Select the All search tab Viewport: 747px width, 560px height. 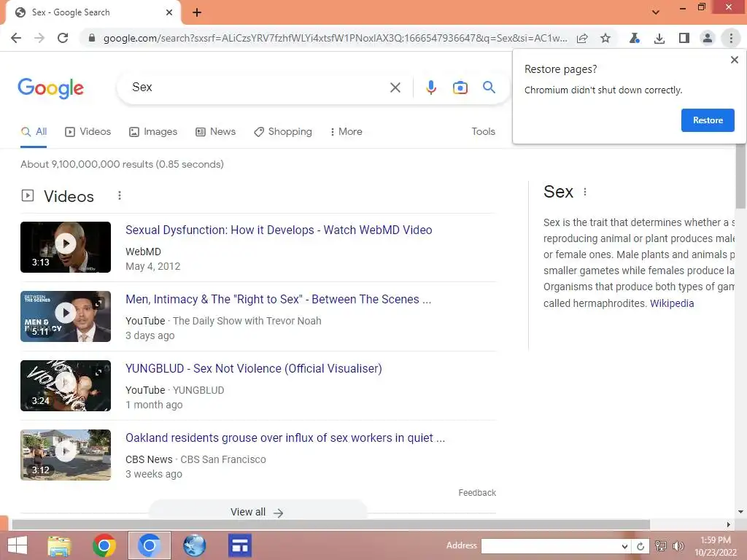tap(34, 132)
